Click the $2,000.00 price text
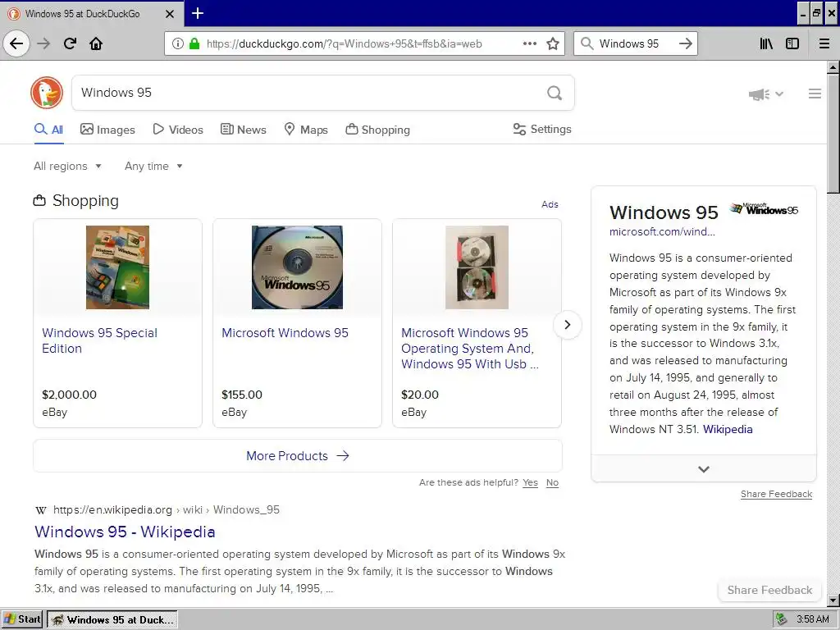 coord(69,395)
